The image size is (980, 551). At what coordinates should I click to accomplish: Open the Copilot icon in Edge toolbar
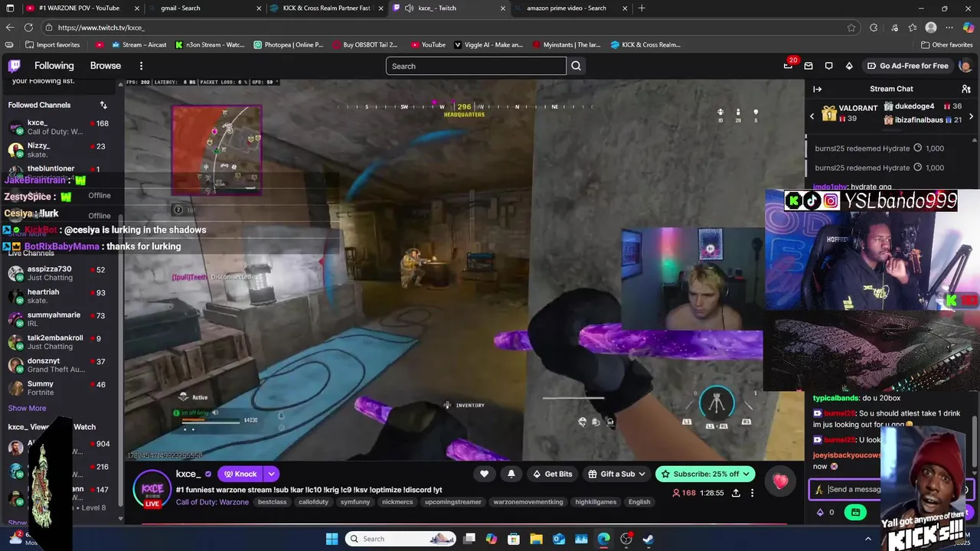click(969, 28)
